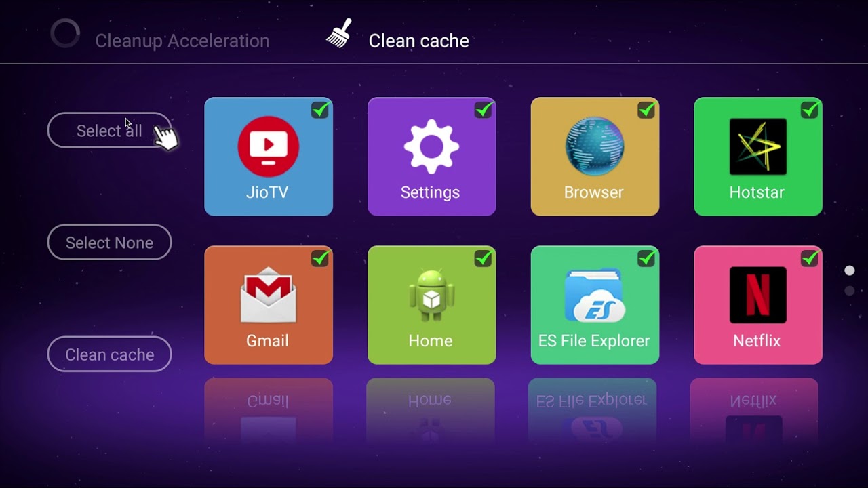Choose the Browser globe icon
This screenshot has height=488, width=868.
click(595, 146)
